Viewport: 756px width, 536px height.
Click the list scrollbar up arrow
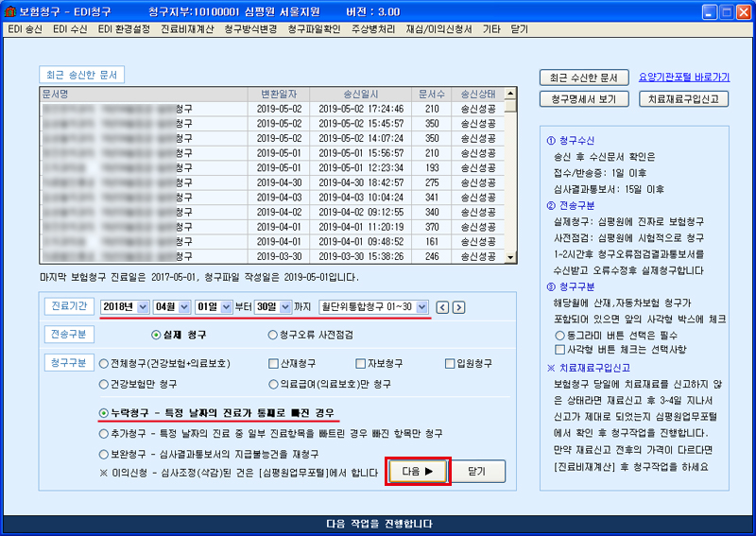point(510,95)
